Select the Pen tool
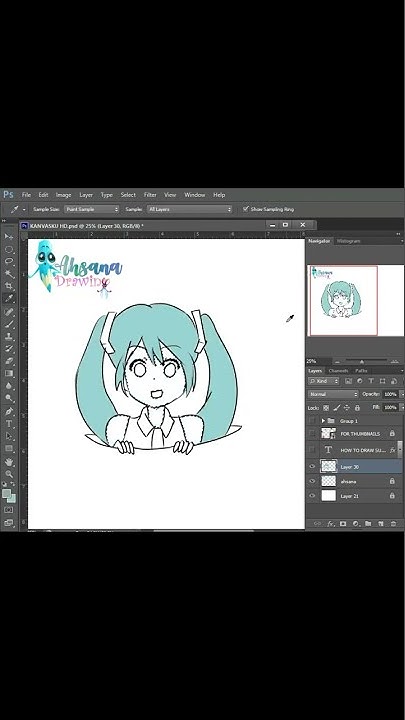The height and width of the screenshot is (720, 405). coord(9,412)
